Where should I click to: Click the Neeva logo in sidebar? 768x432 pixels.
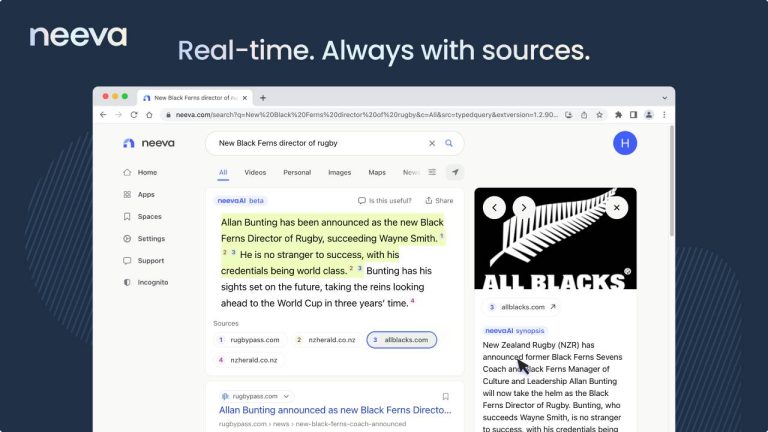149,143
